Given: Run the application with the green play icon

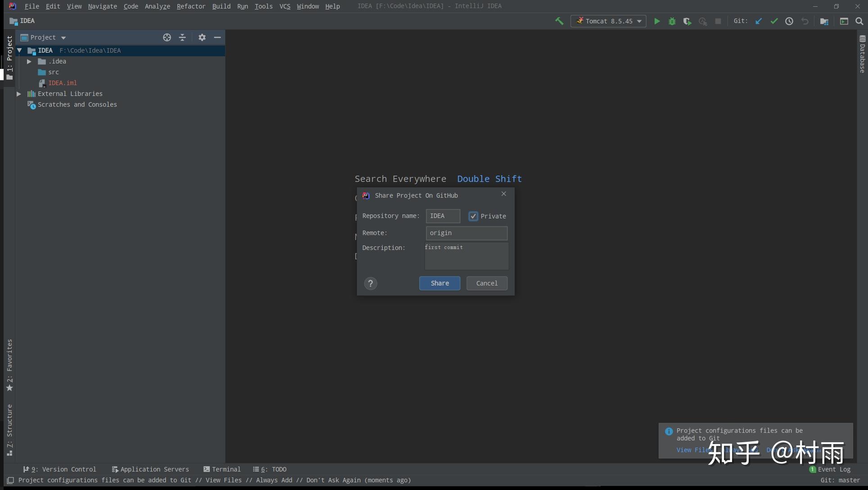Looking at the screenshot, I should click(x=657, y=21).
